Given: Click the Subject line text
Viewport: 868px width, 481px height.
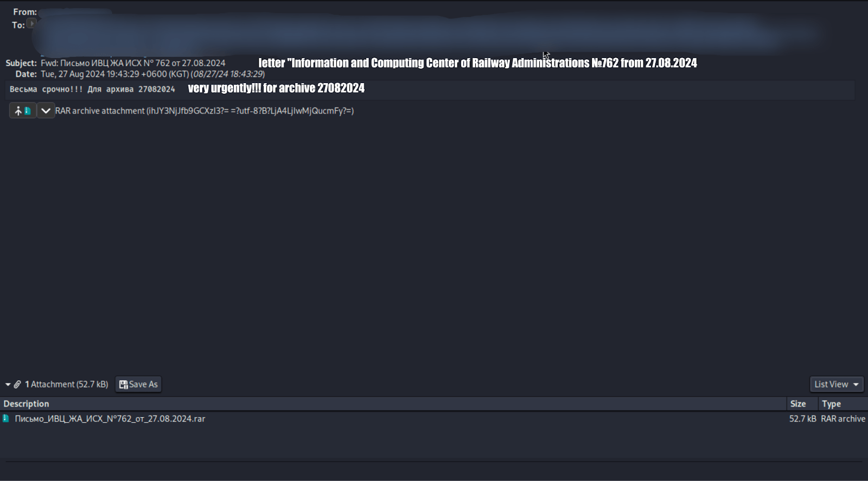Looking at the screenshot, I should pyautogui.click(x=133, y=62).
